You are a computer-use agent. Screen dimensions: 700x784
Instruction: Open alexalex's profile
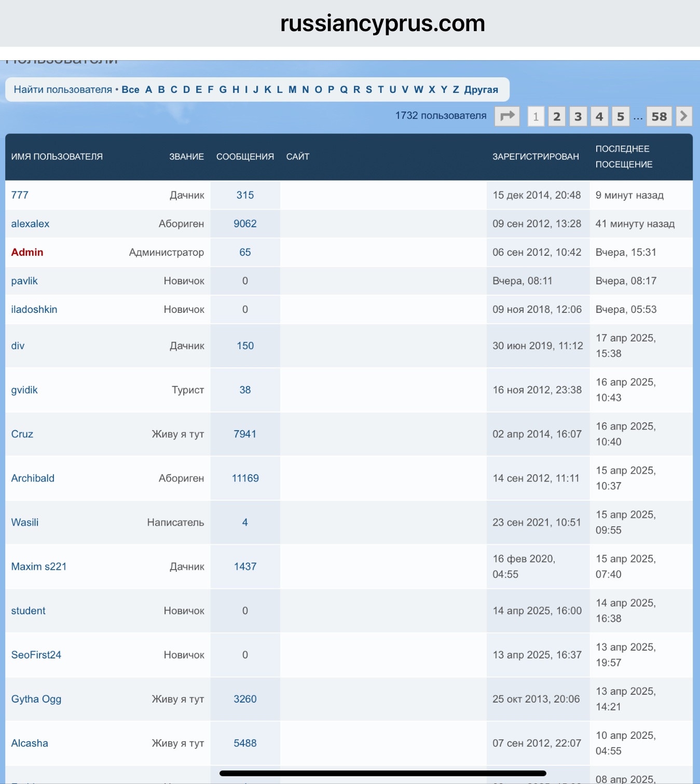30,224
